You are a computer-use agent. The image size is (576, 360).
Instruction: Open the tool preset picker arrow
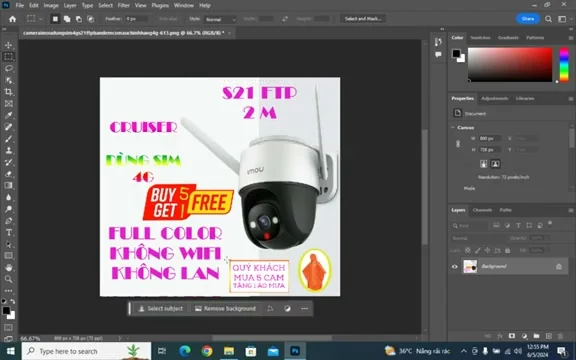[40, 19]
